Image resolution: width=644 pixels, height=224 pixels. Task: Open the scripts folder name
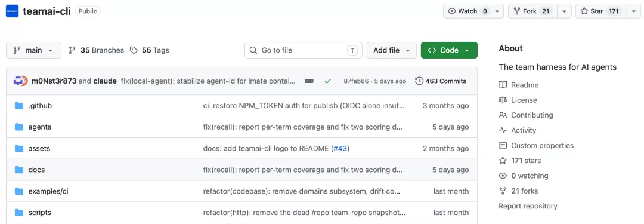(40, 213)
